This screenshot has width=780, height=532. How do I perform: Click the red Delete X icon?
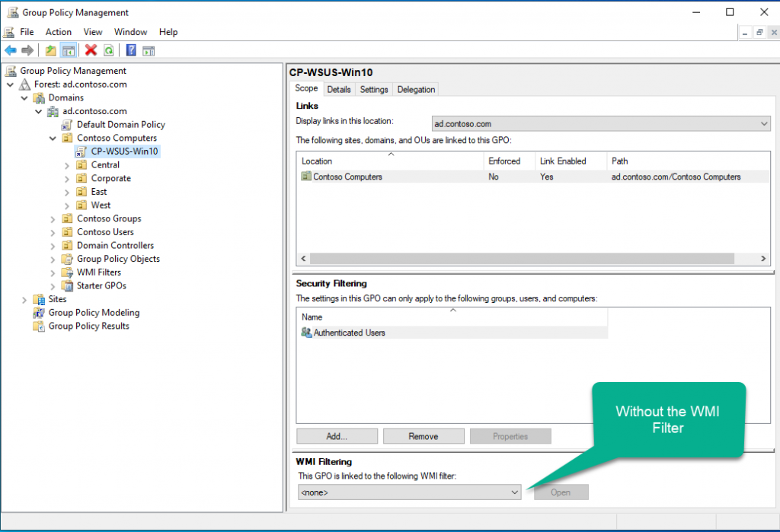(91, 50)
